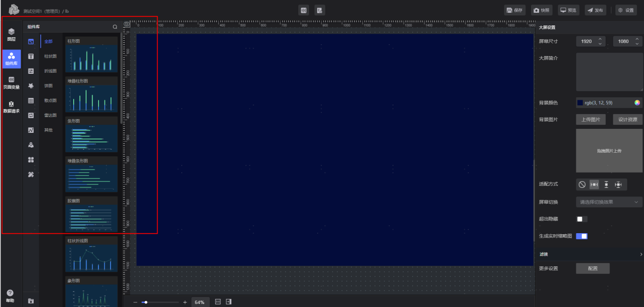Open the zoom percentage 64% selector

click(x=199, y=302)
